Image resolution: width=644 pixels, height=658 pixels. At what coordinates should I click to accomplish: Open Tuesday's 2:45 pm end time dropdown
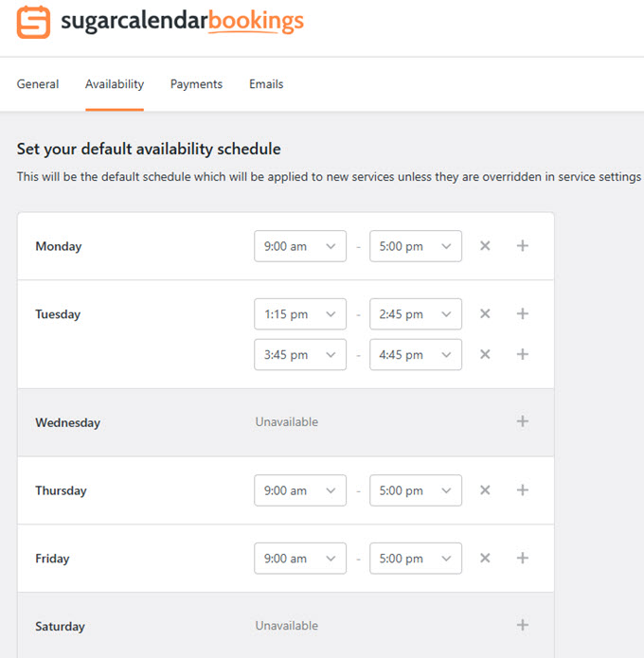tap(416, 314)
